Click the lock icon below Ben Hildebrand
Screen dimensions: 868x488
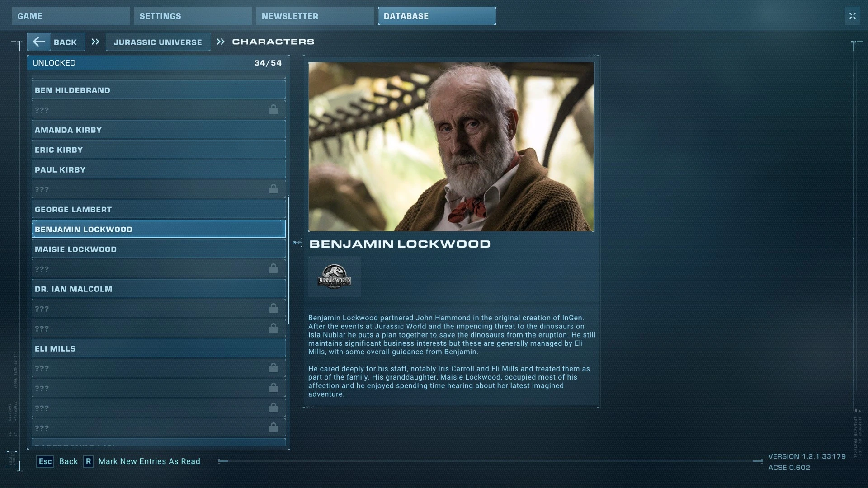tap(274, 109)
